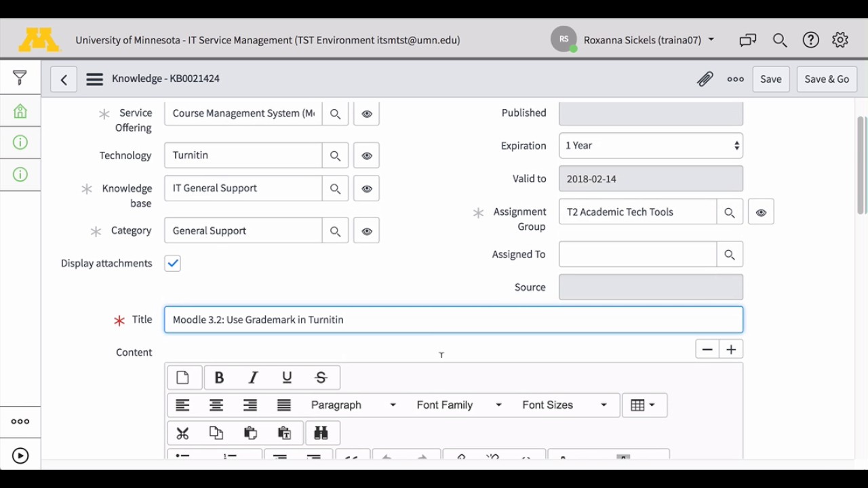Image resolution: width=868 pixels, height=488 pixels.
Task: Click the new document editor icon
Action: [183, 378]
